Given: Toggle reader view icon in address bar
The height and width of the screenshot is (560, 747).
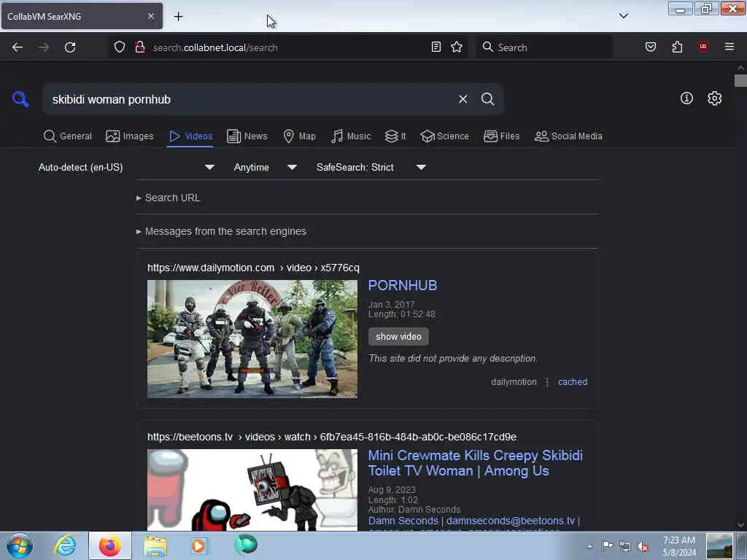Looking at the screenshot, I should 436,47.
